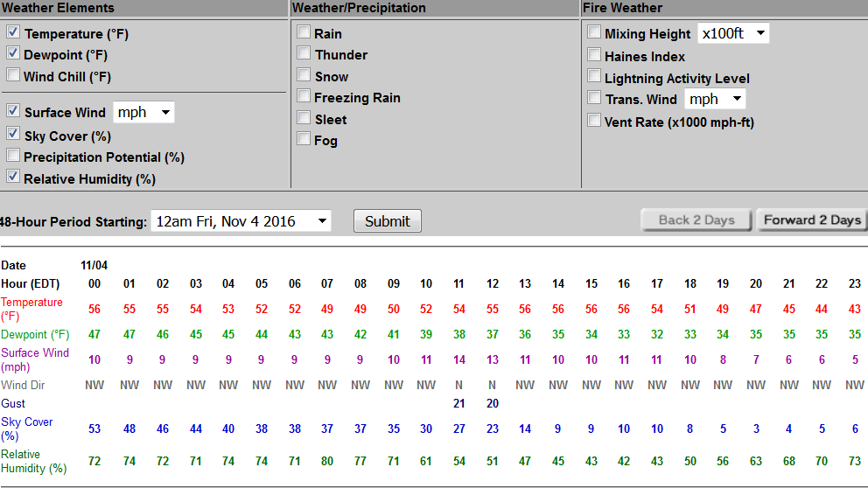Tick the Snow checkbox
The height and width of the screenshot is (488, 868).
304,76
